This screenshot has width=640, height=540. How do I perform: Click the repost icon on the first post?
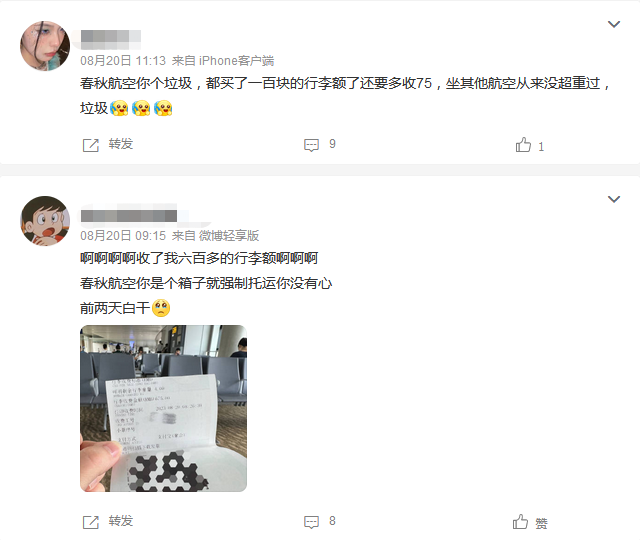(x=91, y=145)
